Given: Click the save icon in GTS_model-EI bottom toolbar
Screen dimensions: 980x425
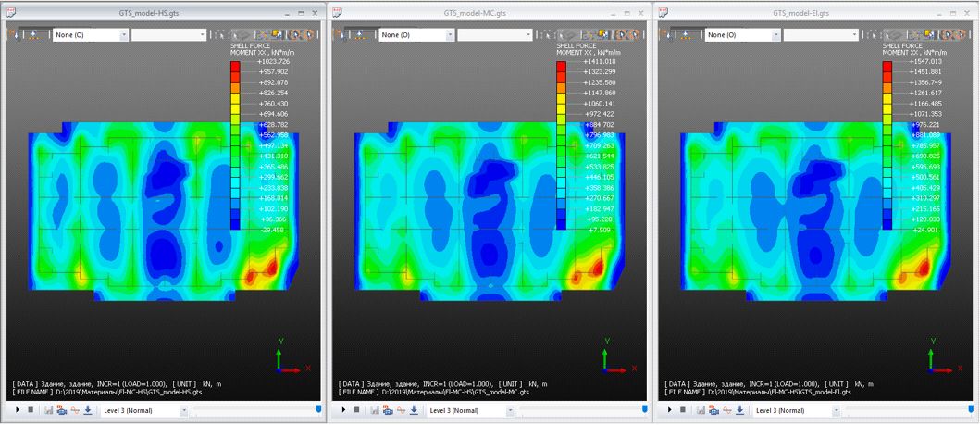Looking at the screenshot, I should click(x=701, y=410).
